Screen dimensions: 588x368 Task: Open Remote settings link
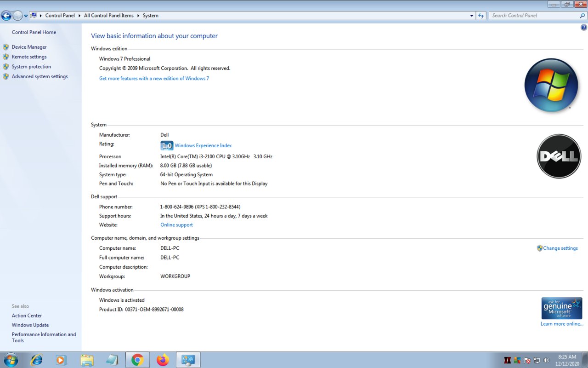click(29, 57)
